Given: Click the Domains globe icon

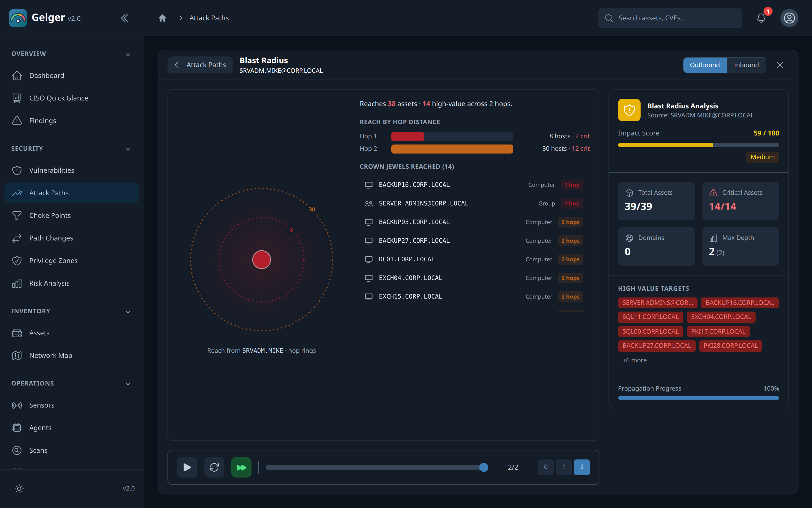Looking at the screenshot, I should pos(629,238).
